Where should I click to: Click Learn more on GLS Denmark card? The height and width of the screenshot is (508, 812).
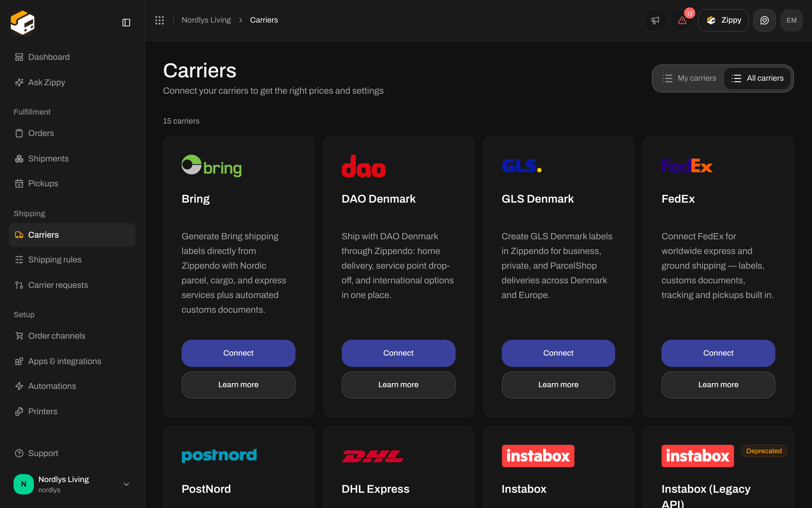(x=558, y=385)
